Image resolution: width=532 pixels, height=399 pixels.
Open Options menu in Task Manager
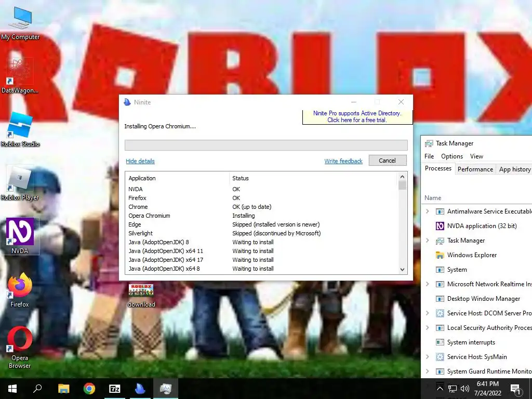(452, 156)
